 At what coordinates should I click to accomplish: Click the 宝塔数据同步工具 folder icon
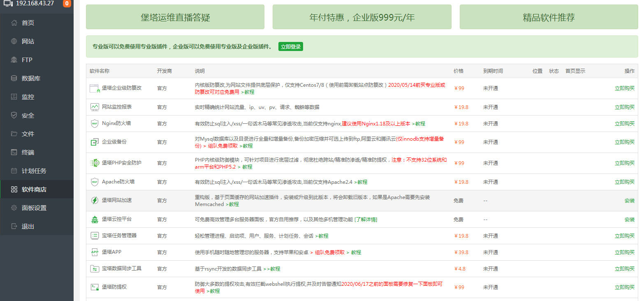click(x=95, y=269)
